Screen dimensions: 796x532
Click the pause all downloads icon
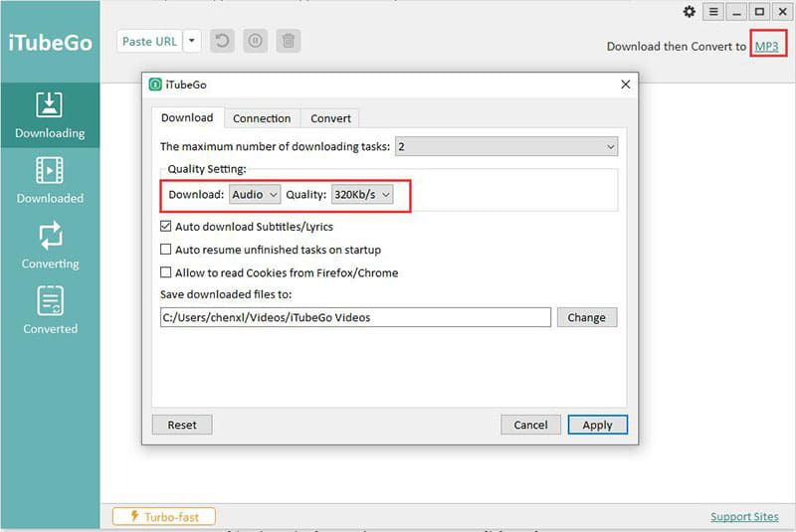256,41
